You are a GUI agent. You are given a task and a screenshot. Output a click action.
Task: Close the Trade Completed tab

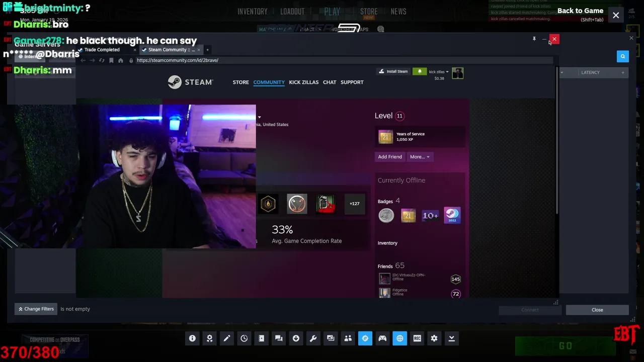point(135,50)
